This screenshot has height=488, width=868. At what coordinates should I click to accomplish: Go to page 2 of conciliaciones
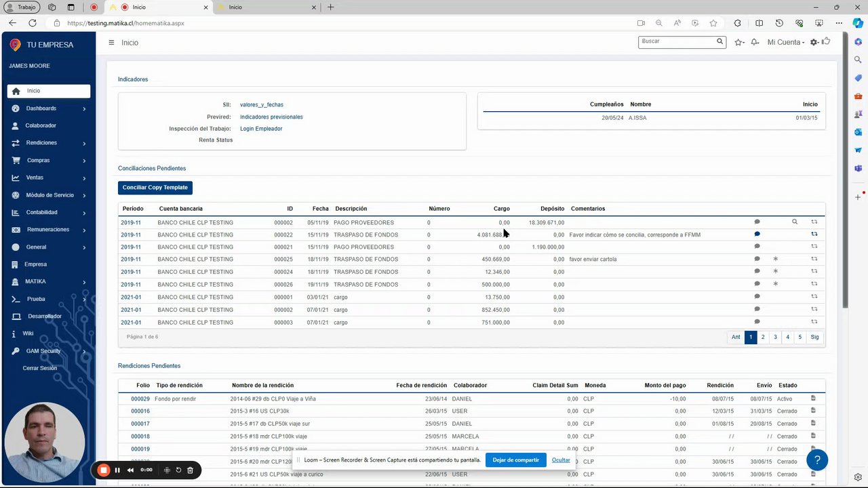pos(763,337)
